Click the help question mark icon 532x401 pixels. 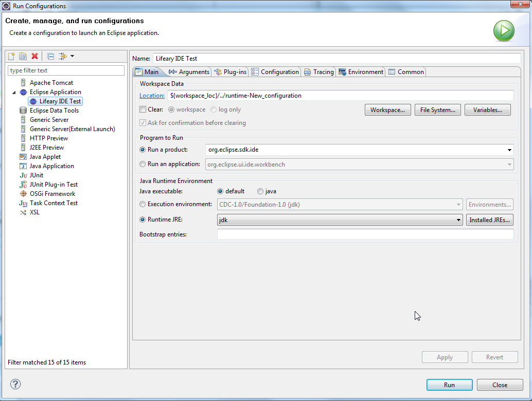pyautogui.click(x=15, y=384)
